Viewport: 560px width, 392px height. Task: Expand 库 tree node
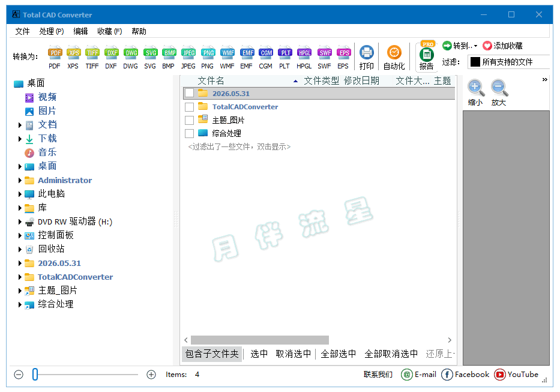pyautogui.click(x=20, y=208)
